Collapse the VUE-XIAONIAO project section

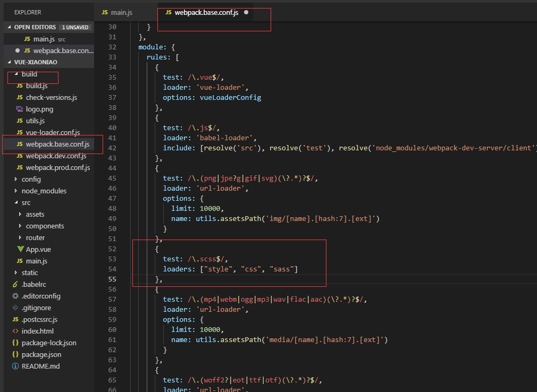9,62
